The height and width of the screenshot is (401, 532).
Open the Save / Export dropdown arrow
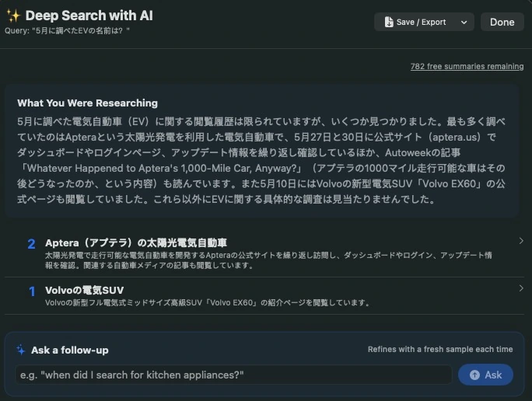coord(464,23)
